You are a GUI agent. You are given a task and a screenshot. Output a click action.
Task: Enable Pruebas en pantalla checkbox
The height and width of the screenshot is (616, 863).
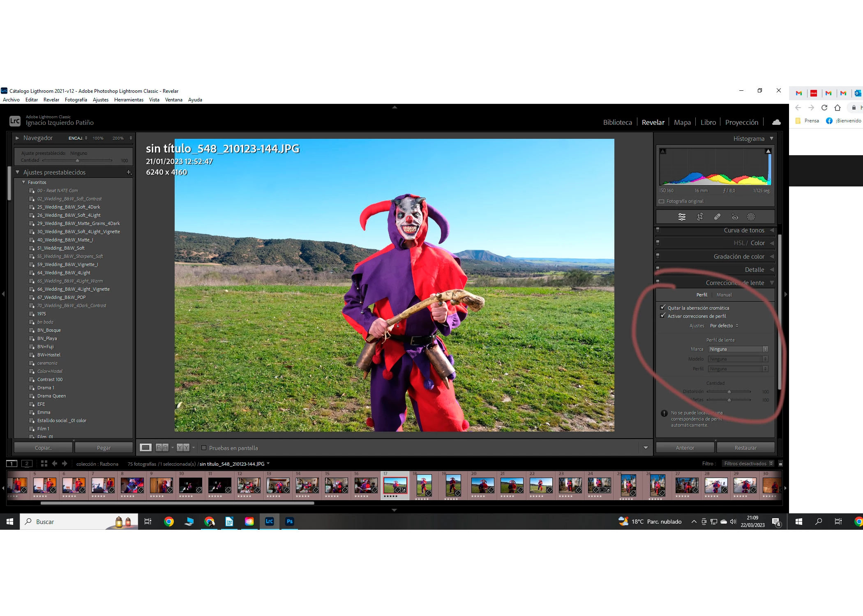pyautogui.click(x=204, y=448)
